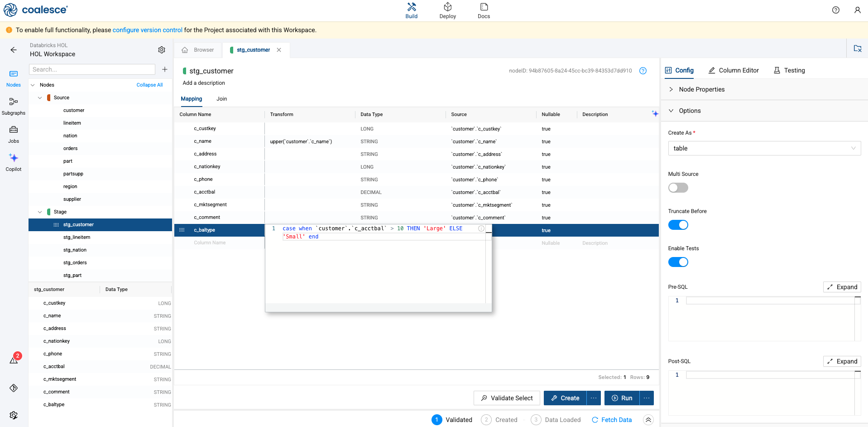Click the Validated step indicator
The width and height of the screenshot is (868, 427).
coord(452,420)
